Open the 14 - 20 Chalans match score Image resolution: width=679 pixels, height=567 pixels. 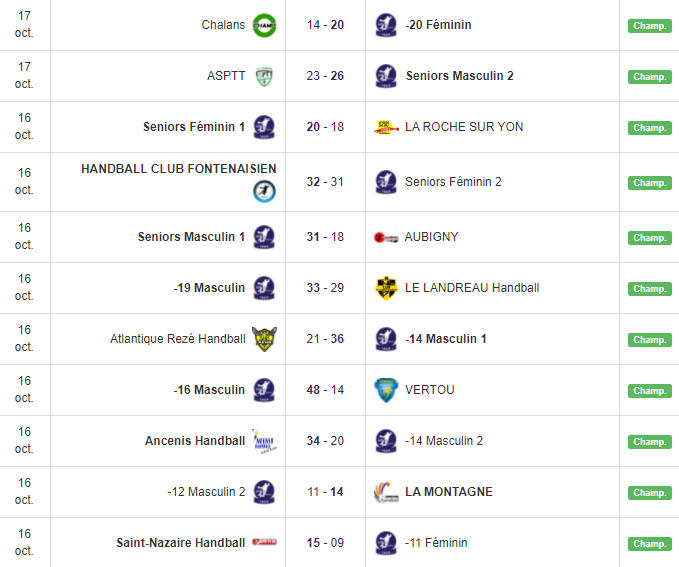tap(325, 25)
